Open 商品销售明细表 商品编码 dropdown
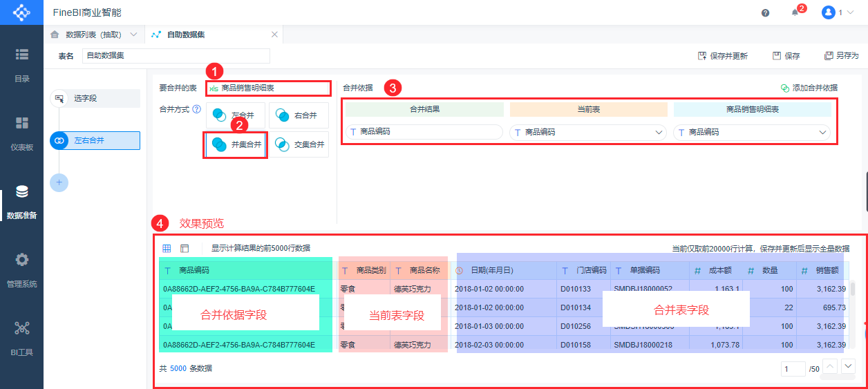Image resolution: width=868 pixels, height=389 pixels. pyautogui.click(x=752, y=131)
